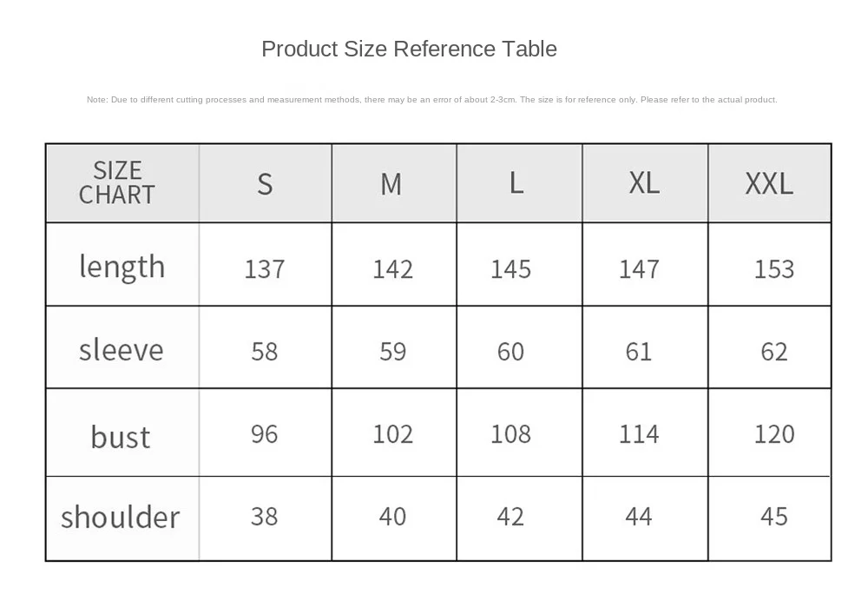Select the XL size column header
The height and width of the screenshot is (594, 868).
click(x=645, y=183)
